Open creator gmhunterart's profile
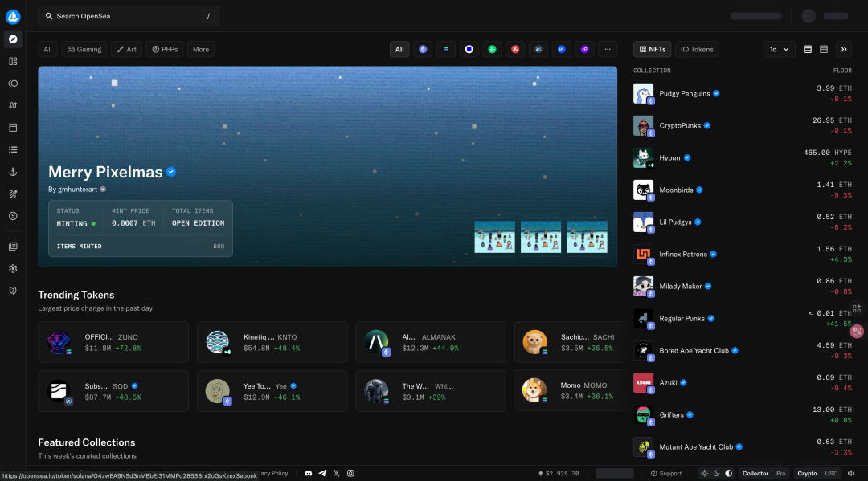This screenshot has height=481, width=868. [77, 189]
